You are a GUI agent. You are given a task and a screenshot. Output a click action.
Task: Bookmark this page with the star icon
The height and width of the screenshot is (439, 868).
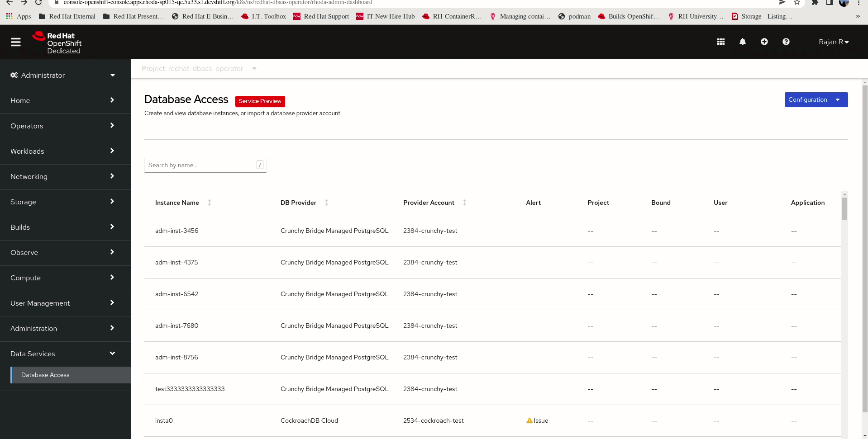(797, 2)
